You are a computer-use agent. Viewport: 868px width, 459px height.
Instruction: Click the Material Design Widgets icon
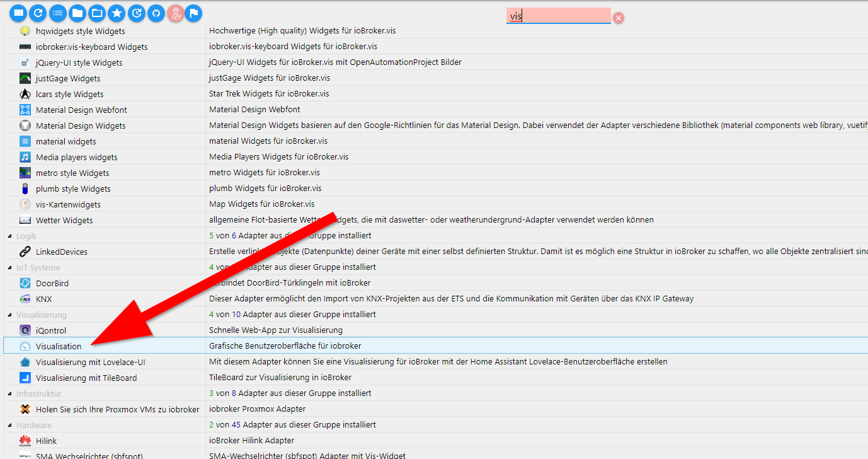[x=25, y=125]
